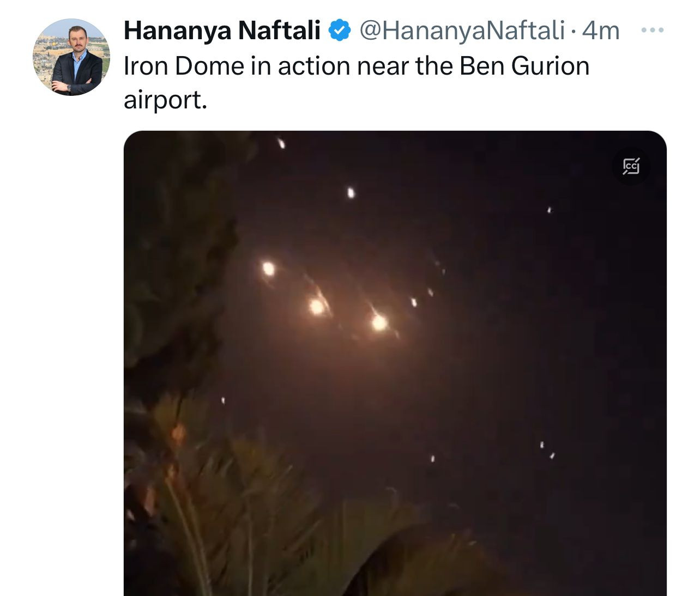Click the rightmost large bright flare in video

click(x=379, y=323)
